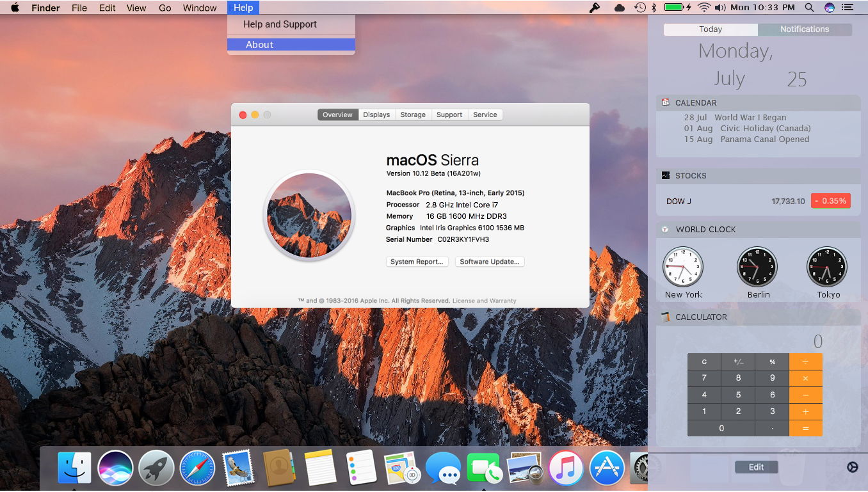Click the Tokyo world clock
868x492 pixels.
pos(827,267)
